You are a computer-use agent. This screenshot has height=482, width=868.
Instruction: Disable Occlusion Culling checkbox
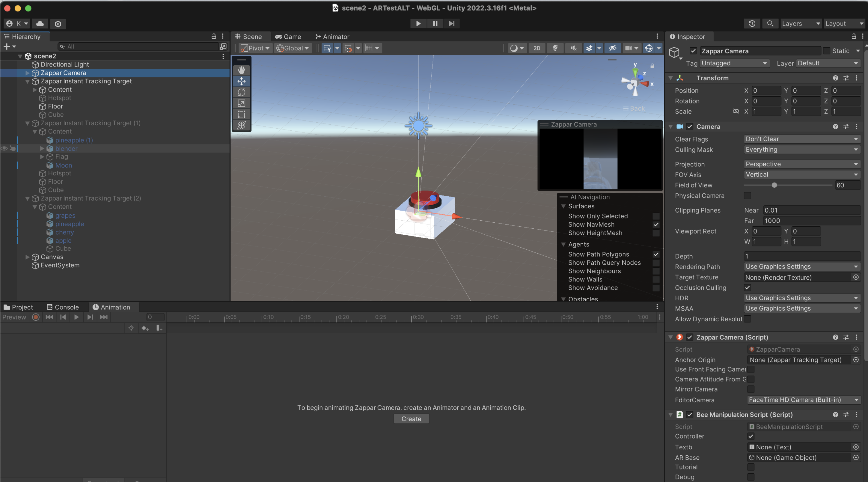click(747, 288)
